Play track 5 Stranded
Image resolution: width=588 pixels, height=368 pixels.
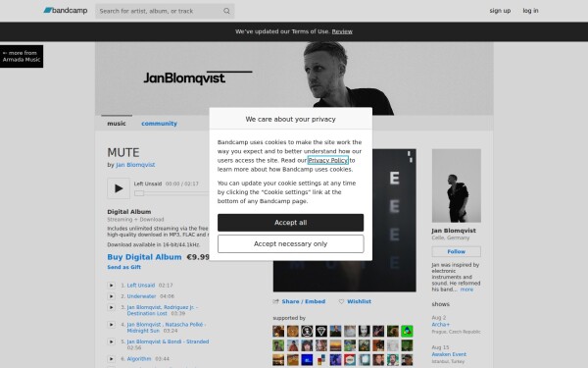point(112,342)
